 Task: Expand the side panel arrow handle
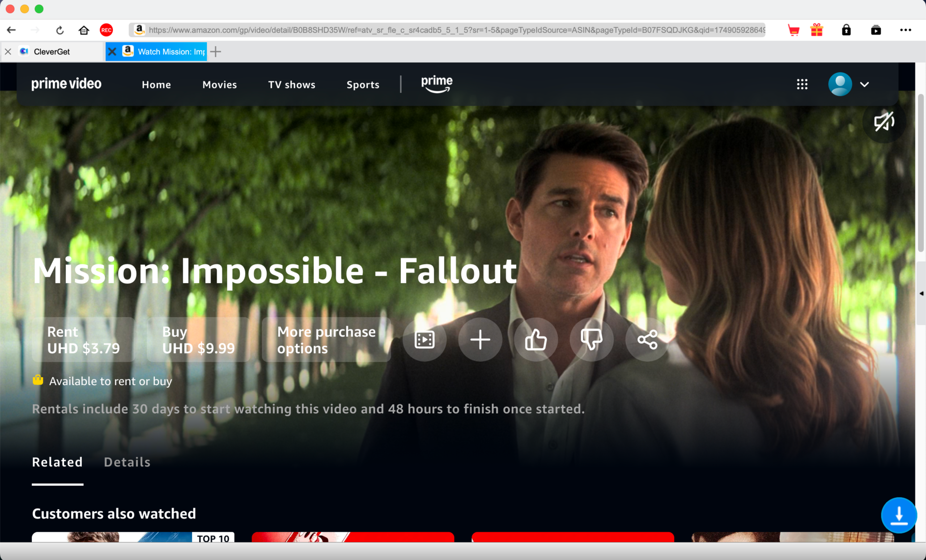coord(921,293)
